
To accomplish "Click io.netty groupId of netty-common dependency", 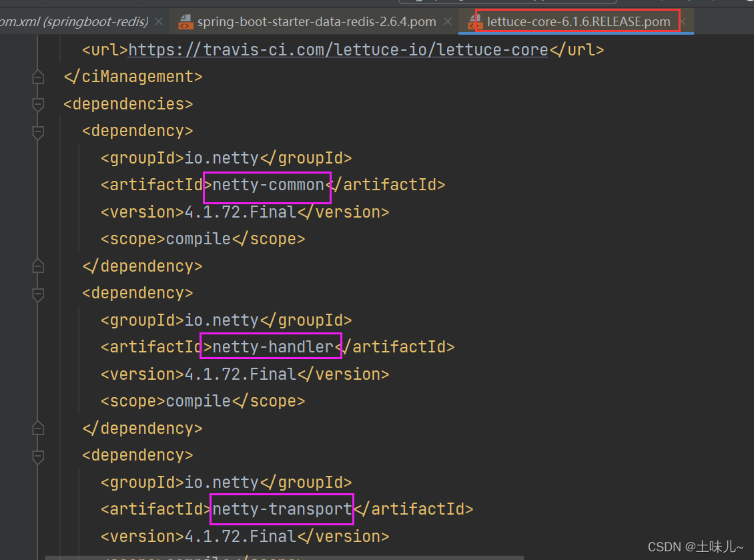I will 222,158.
